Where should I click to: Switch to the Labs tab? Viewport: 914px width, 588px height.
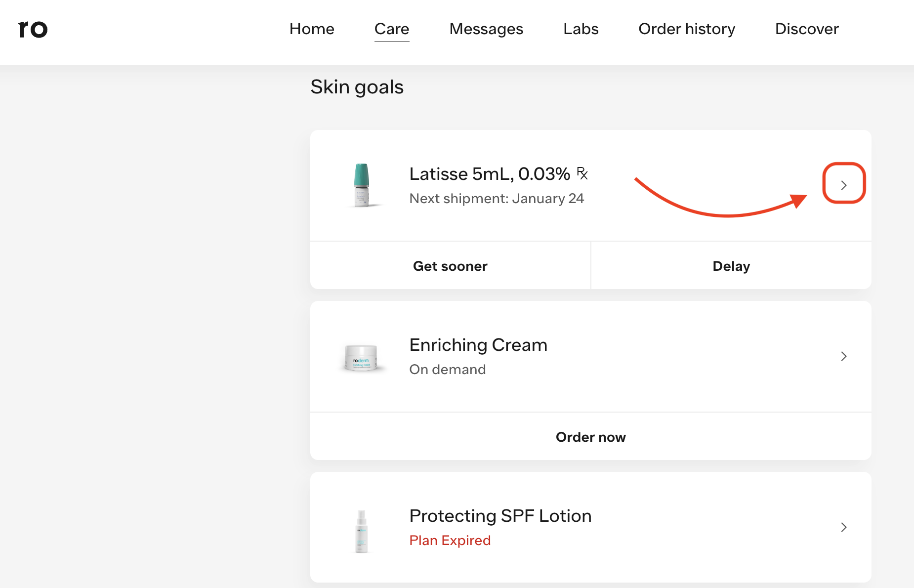(581, 29)
